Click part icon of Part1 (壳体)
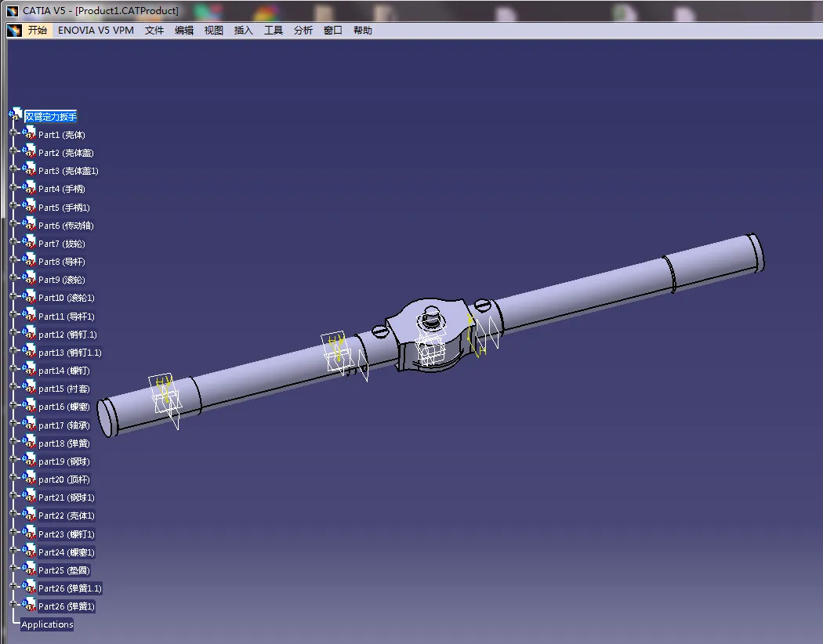 tap(30, 132)
